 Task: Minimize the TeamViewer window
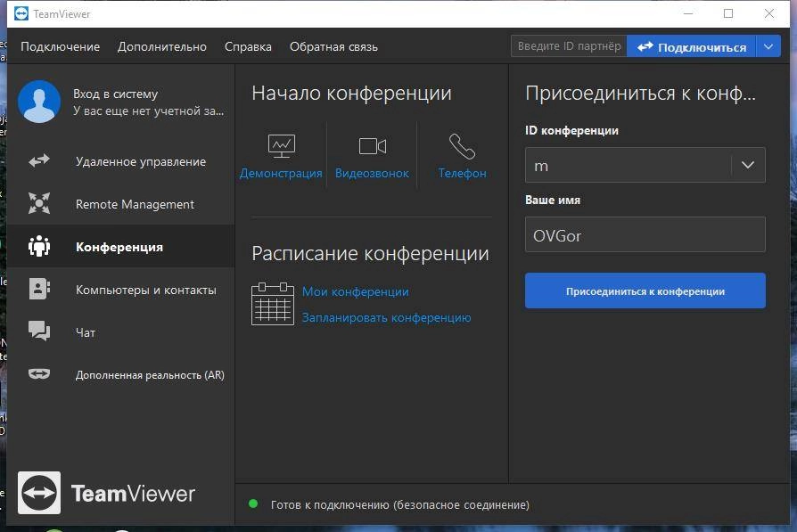tap(688, 13)
